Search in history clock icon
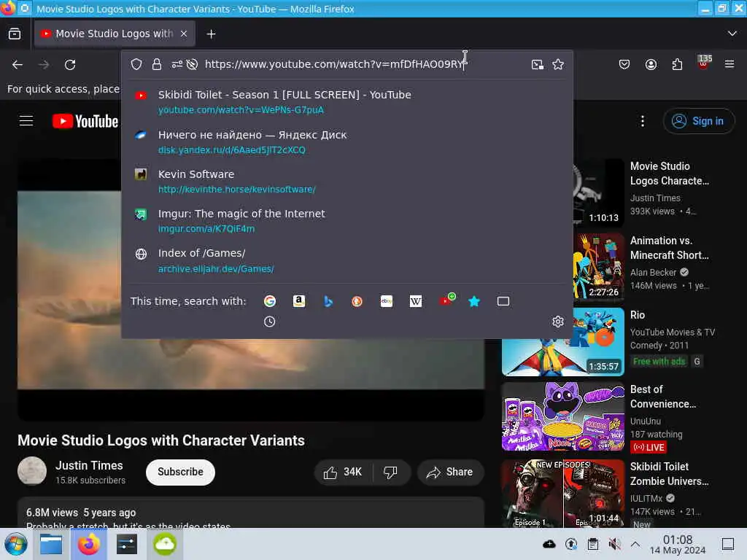This screenshot has width=747, height=560. click(x=270, y=322)
